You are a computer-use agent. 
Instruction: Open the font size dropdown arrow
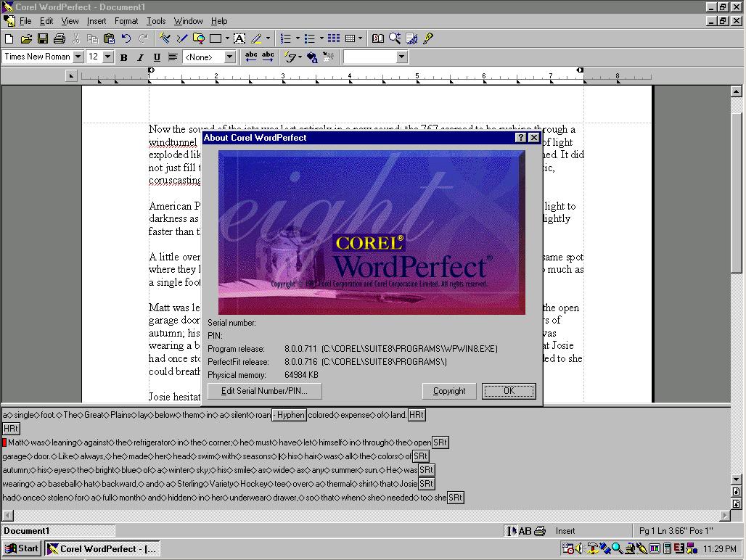[x=108, y=57]
